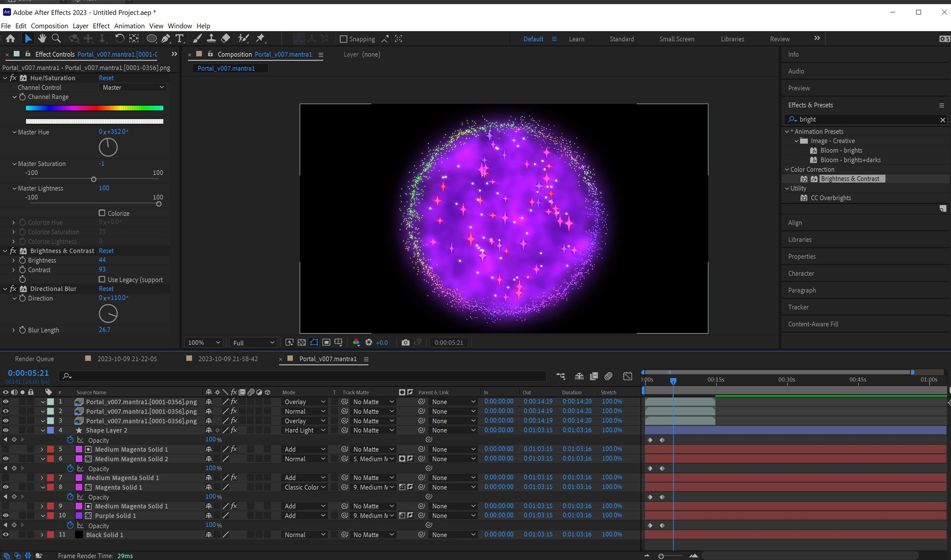Switch to the Render Queue tab

tap(34, 359)
